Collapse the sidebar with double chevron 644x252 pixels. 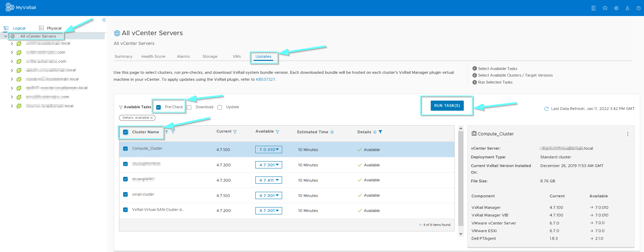coord(104,20)
